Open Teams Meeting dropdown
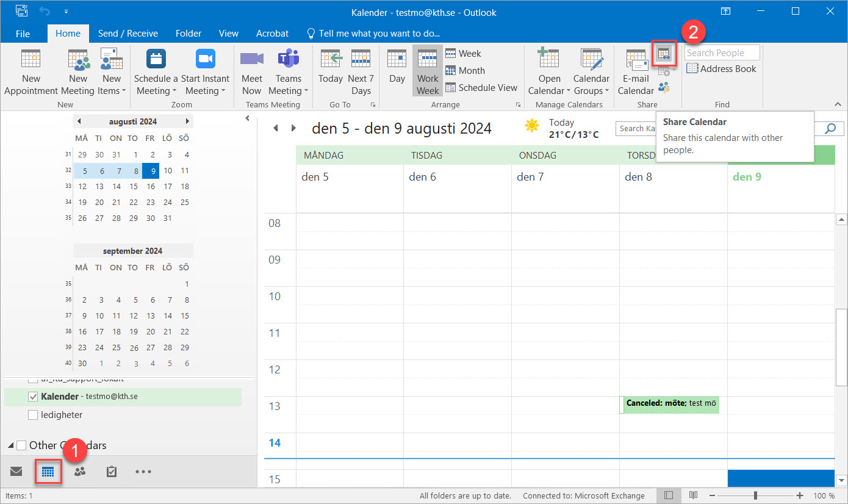 288,72
